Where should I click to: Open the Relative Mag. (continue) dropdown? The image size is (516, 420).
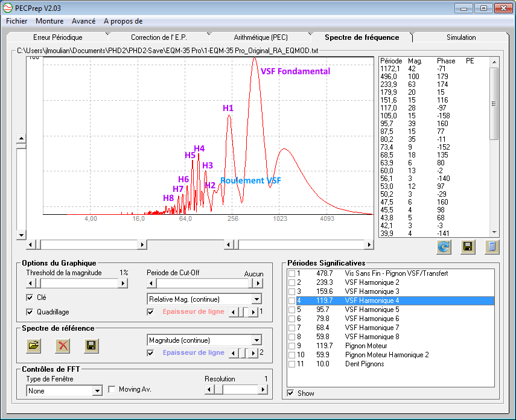256,299
